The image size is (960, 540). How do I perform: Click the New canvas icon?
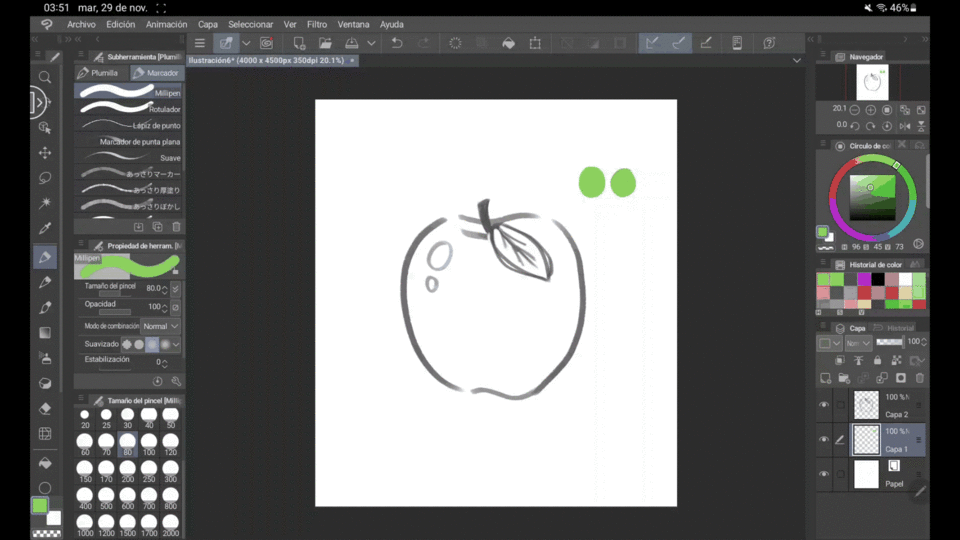pos(299,43)
